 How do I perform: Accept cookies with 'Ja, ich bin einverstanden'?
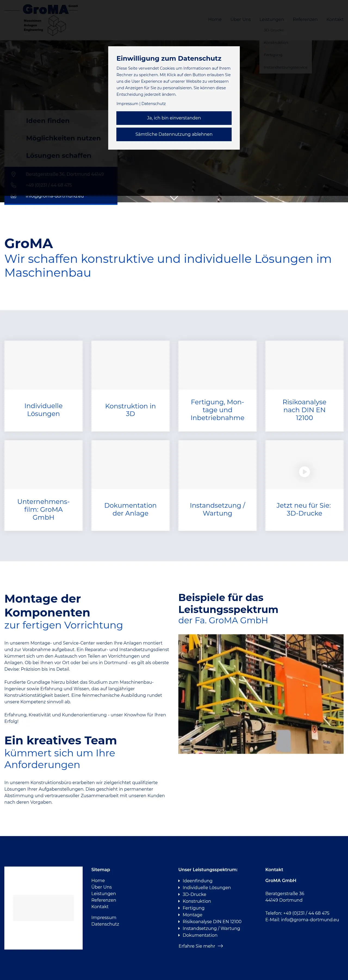pyautogui.click(x=174, y=118)
